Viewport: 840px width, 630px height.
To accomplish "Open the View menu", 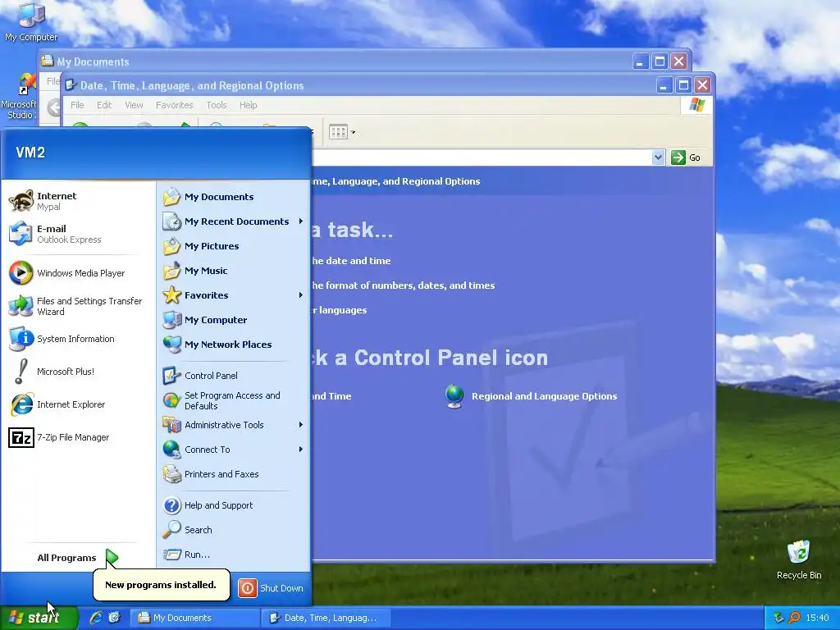I will point(134,105).
